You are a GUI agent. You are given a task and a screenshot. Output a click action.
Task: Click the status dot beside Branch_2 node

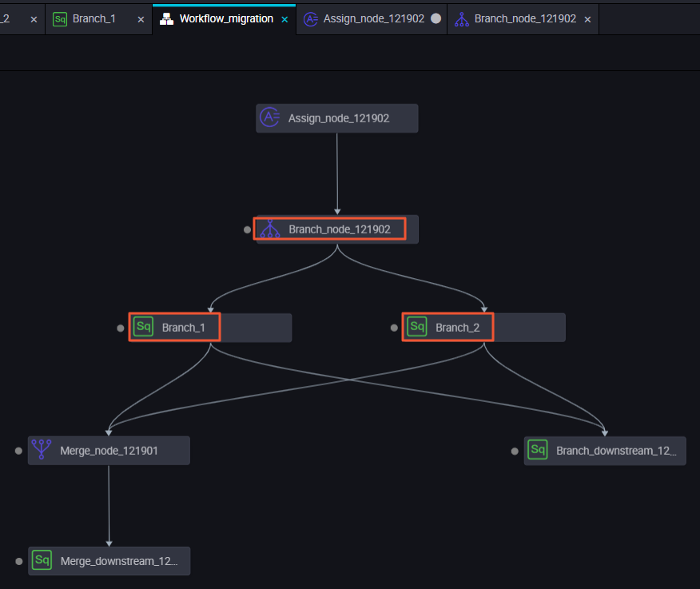coord(394,328)
